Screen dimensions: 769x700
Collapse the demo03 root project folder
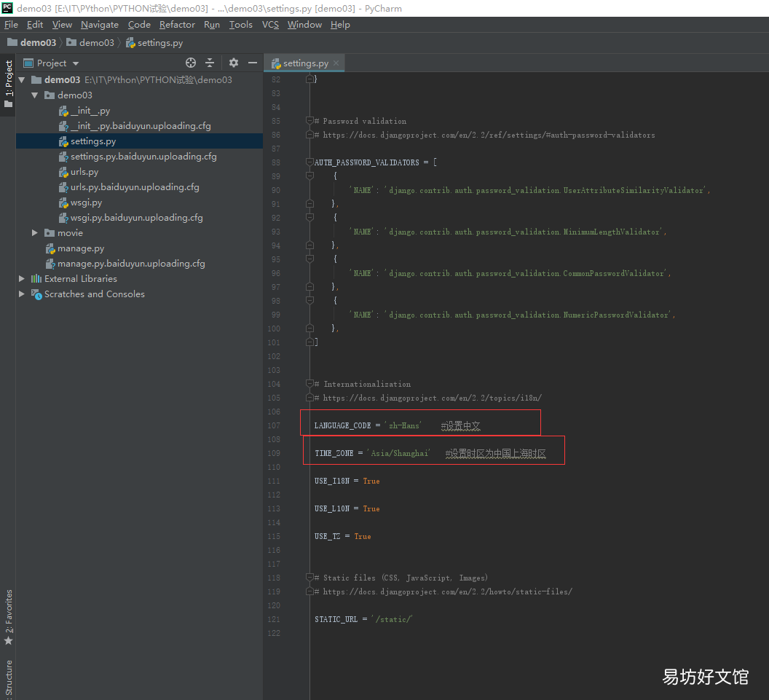point(22,79)
